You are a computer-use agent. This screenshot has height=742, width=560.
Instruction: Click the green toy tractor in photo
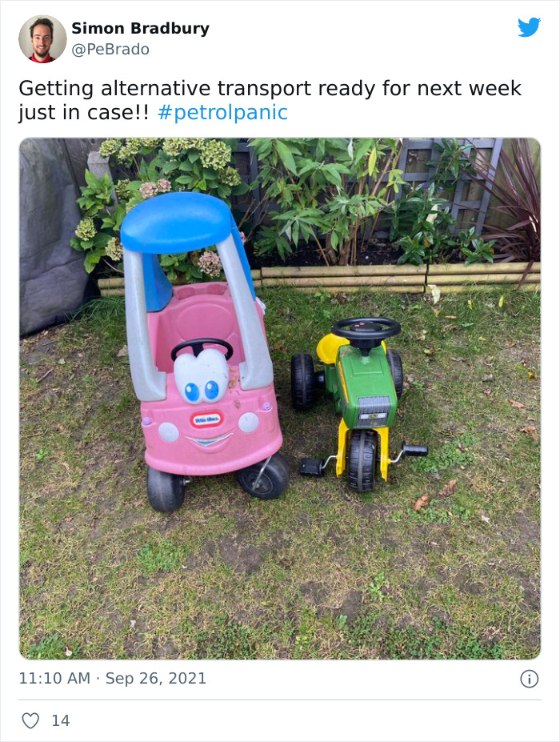pos(359,403)
